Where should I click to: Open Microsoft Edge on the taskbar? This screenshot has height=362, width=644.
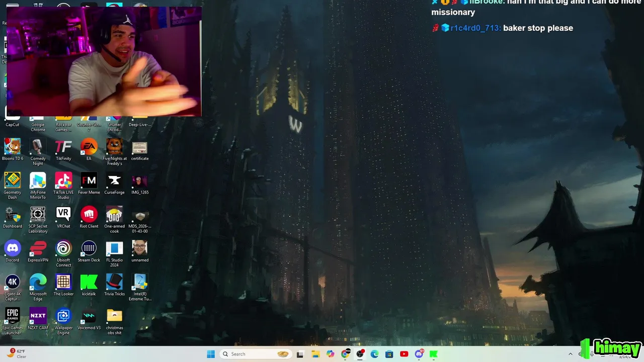pos(374,354)
